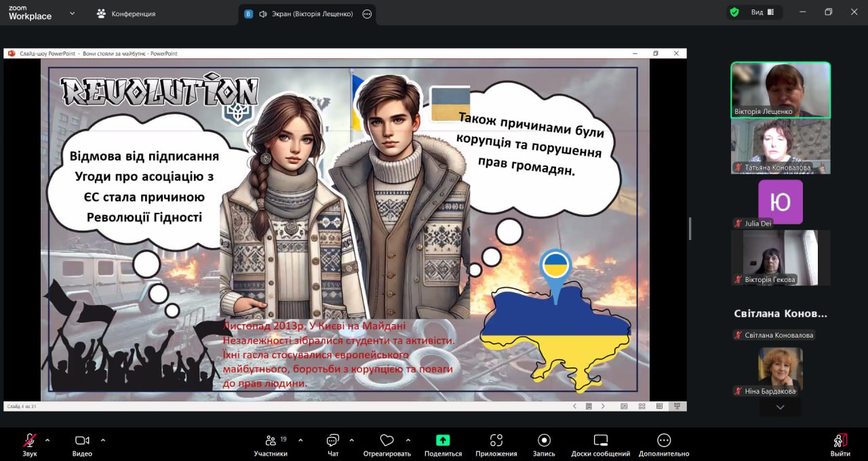Viewport: 868px width, 461px height.
Task: Switch to the Конференция tab
Action: click(126, 14)
